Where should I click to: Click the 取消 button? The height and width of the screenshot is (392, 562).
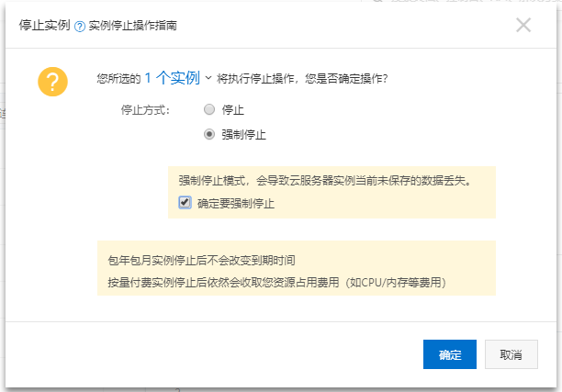tap(511, 354)
